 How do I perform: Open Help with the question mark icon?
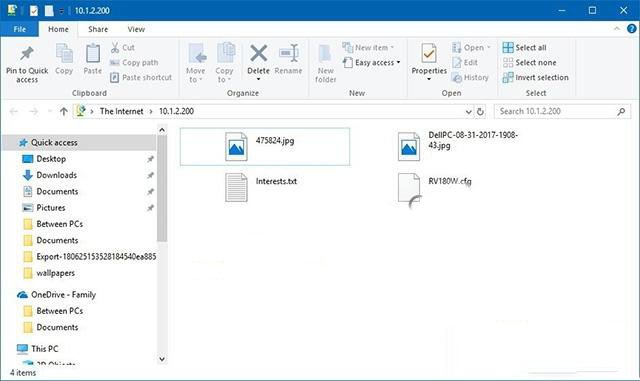(631, 29)
